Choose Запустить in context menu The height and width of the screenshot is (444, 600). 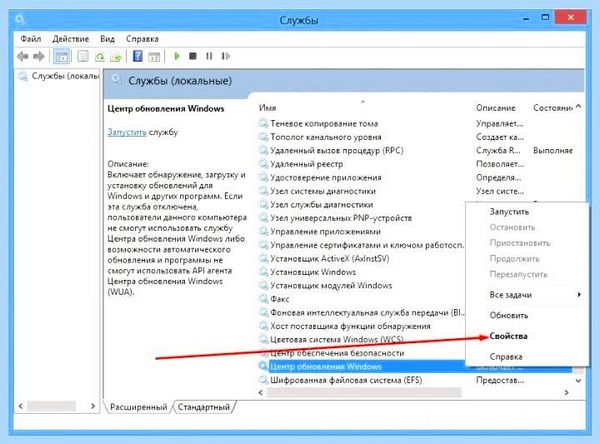509,212
